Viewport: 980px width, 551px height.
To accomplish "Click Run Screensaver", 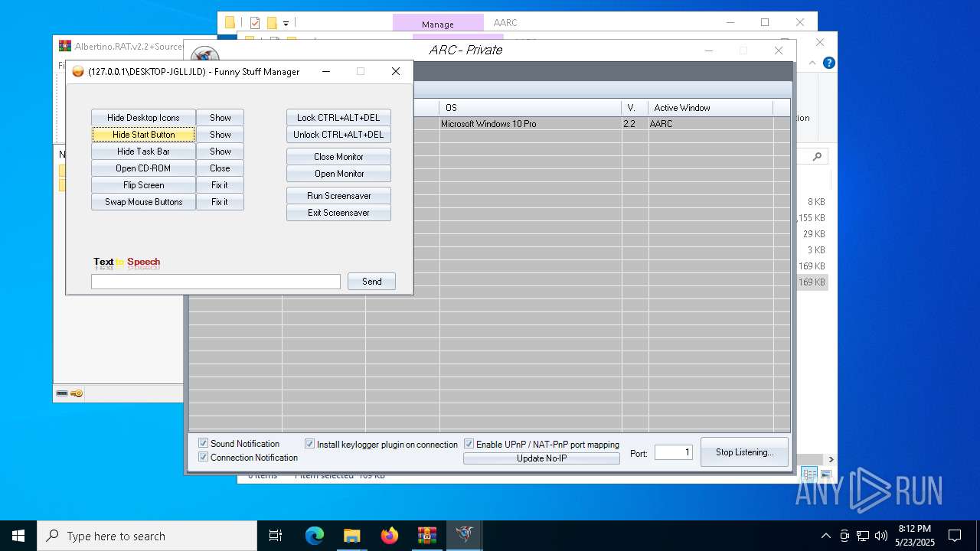I will 338,196.
